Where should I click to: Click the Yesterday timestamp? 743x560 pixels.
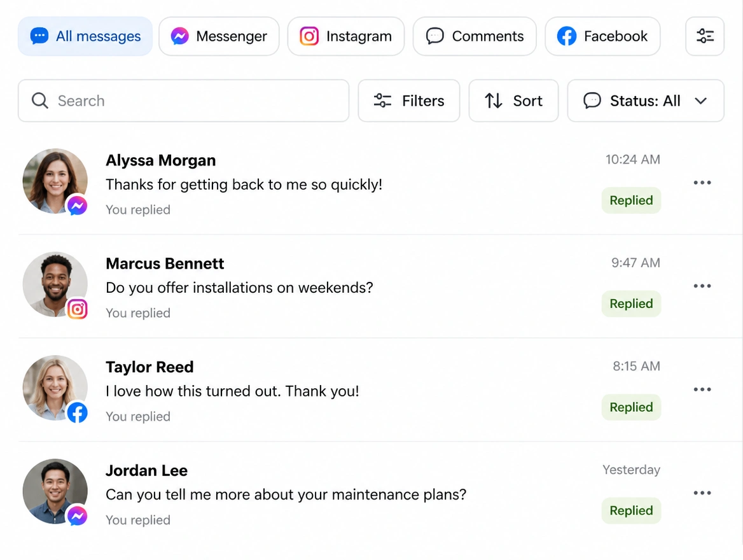click(x=631, y=470)
